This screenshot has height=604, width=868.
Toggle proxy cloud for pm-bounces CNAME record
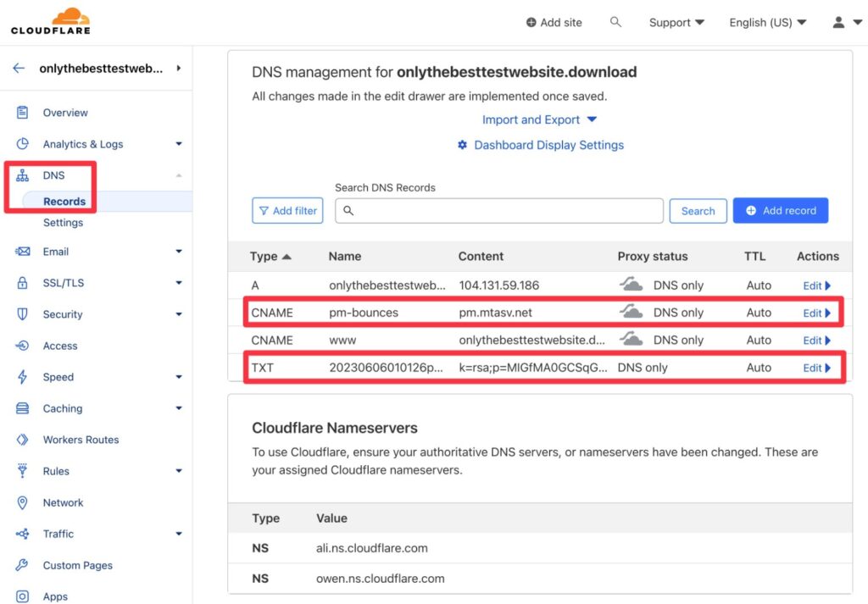(x=631, y=312)
